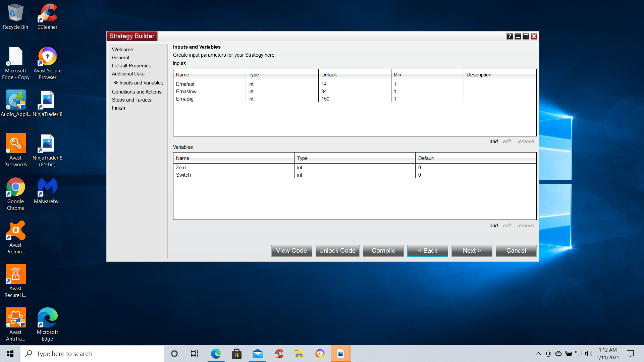Compile the strategy
Screen dimensions: 644x362
(383, 251)
